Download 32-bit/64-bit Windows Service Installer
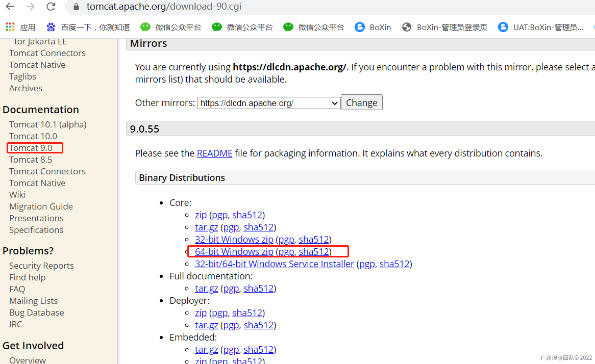Image resolution: width=595 pixels, height=364 pixels. pos(275,264)
